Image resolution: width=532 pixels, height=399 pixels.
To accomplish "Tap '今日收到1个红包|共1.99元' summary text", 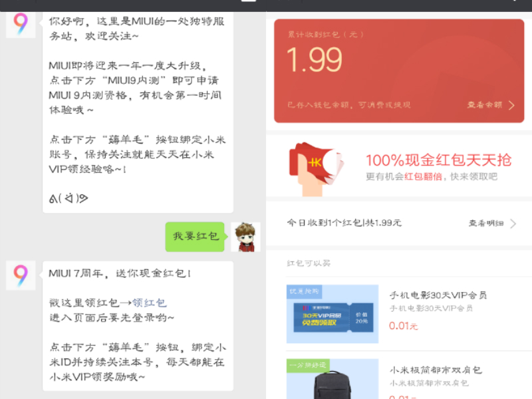I will pyautogui.click(x=344, y=223).
